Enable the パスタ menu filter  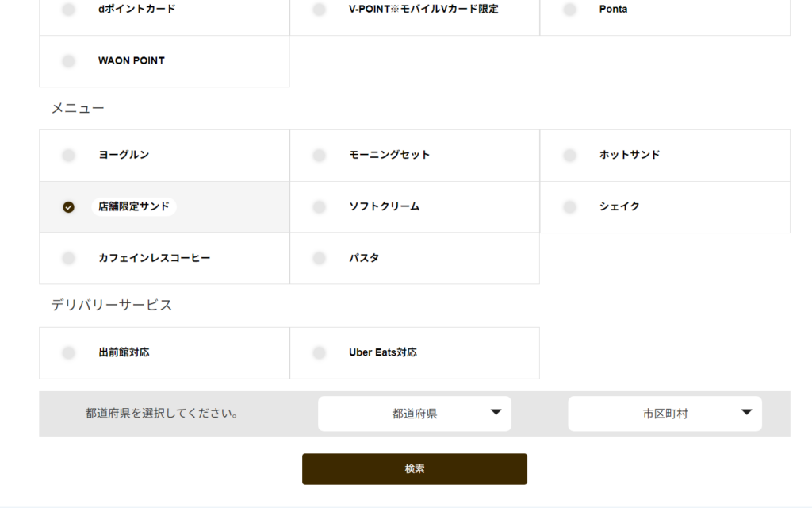[x=319, y=258]
